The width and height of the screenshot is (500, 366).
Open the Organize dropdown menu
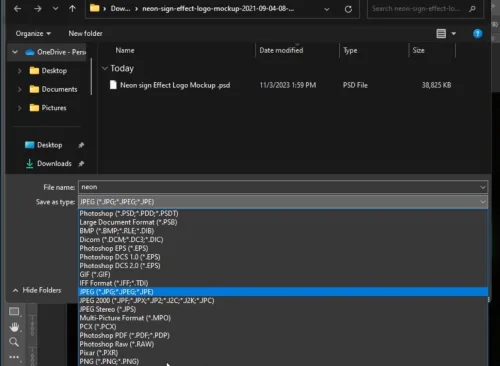tap(33, 34)
